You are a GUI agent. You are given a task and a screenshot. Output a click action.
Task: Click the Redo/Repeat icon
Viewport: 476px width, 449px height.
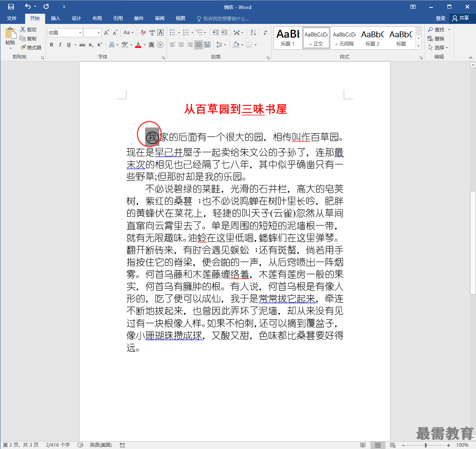click(46, 7)
